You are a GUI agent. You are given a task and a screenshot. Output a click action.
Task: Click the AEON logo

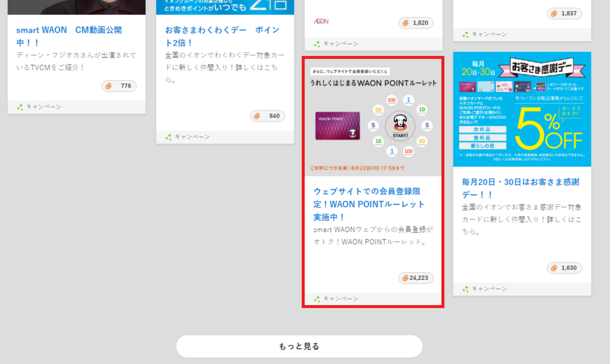point(321,21)
